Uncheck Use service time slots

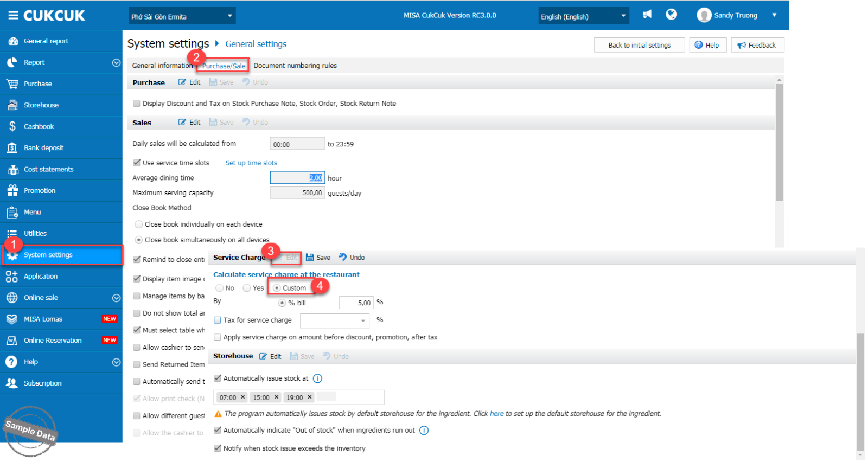point(137,163)
